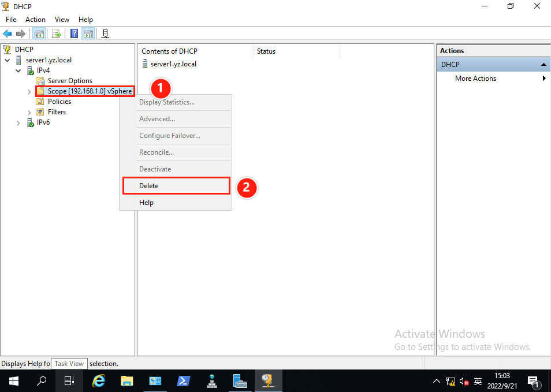Image resolution: width=551 pixels, height=392 pixels.
Task: Show hidden tray icons chevron
Action: [437, 382]
